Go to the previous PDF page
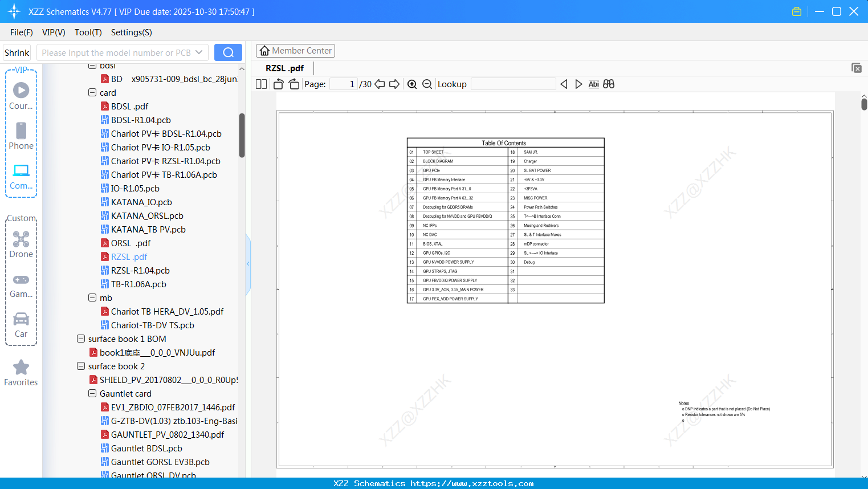The image size is (868, 489). click(x=380, y=84)
